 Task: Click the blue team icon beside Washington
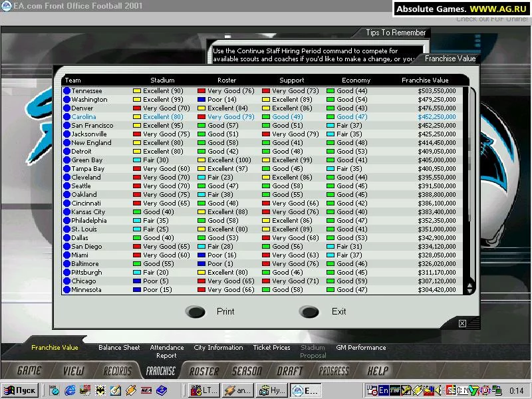click(67, 99)
